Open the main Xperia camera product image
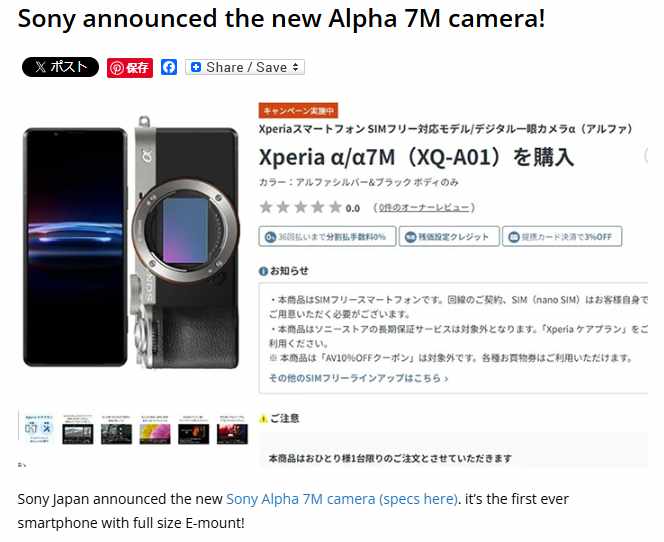This screenshot has height=542, width=664. 131,243
